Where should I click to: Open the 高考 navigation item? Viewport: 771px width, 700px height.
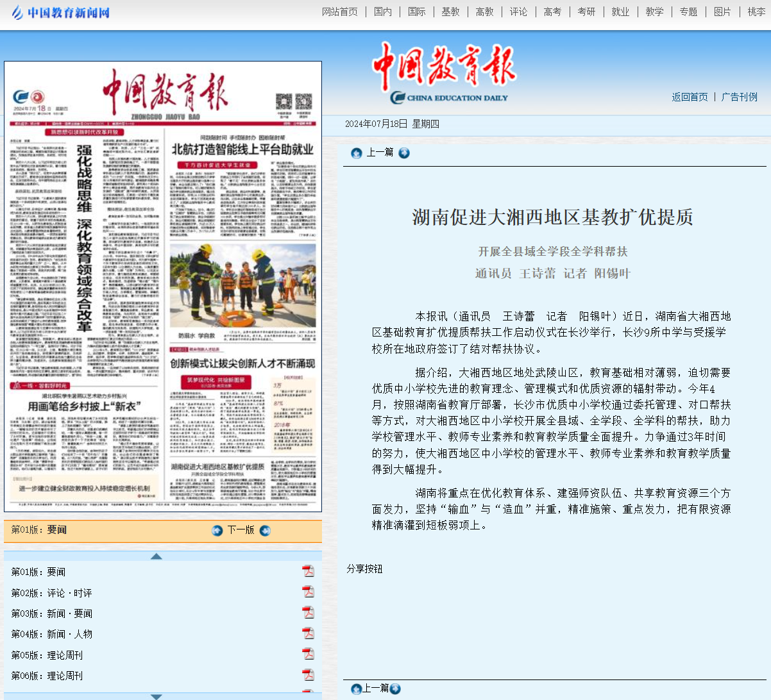(553, 12)
